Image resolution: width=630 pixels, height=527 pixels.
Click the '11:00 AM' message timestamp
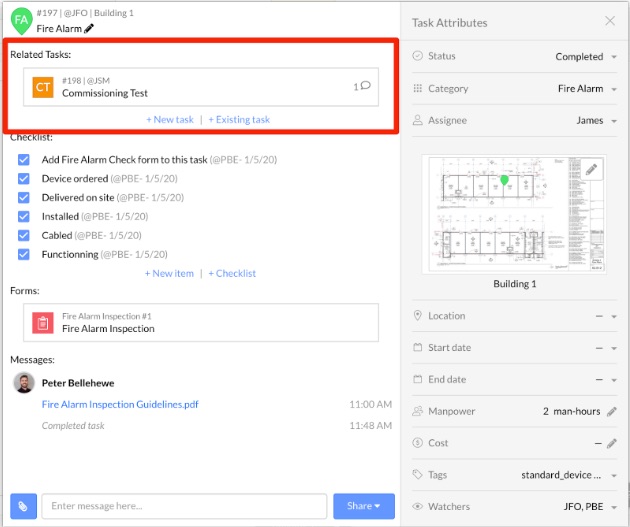coord(370,404)
